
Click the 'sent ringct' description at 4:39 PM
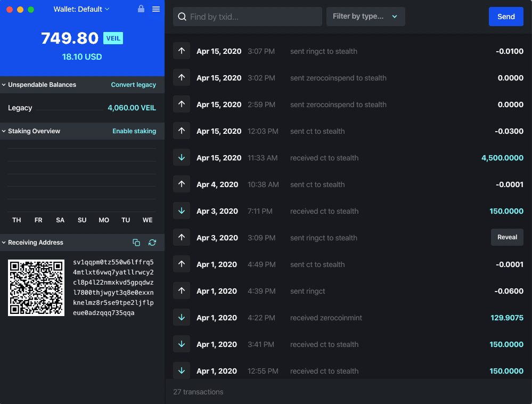pyautogui.click(x=307, y=291)
